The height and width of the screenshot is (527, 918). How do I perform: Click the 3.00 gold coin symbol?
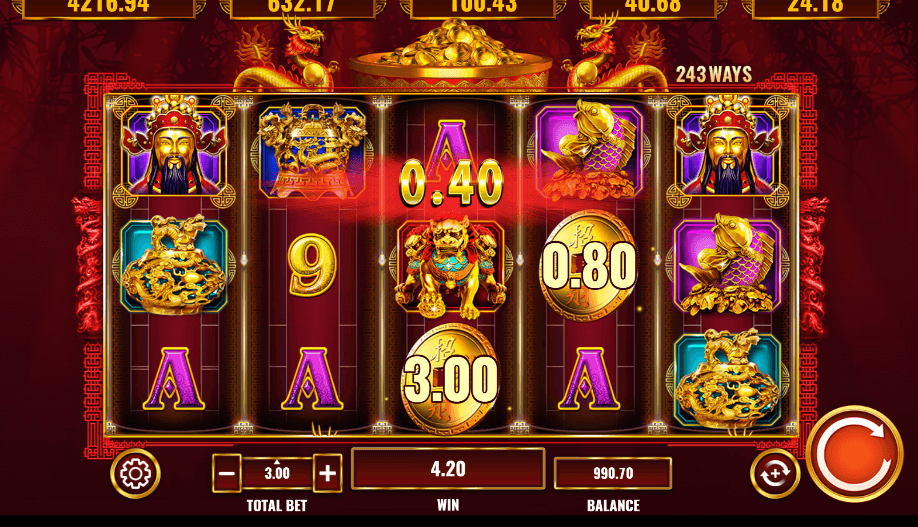click(x=450, y=379)
